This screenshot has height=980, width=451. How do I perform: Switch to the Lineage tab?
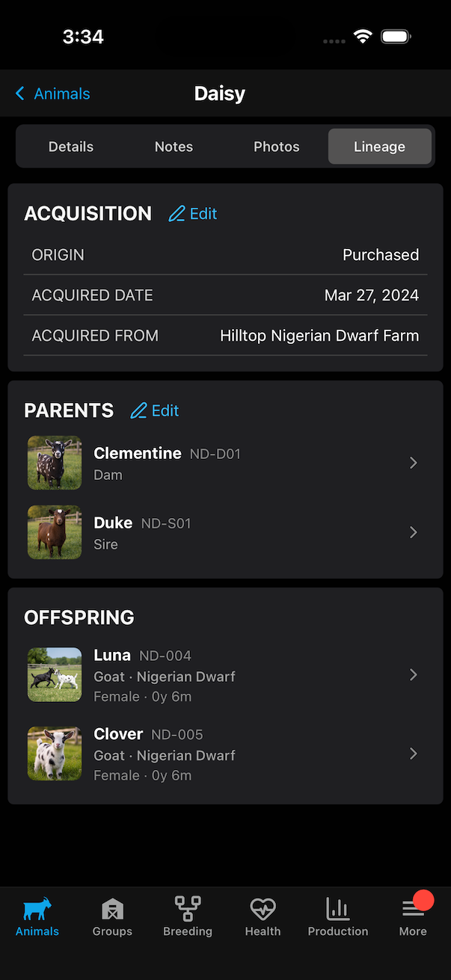[379, 147]
